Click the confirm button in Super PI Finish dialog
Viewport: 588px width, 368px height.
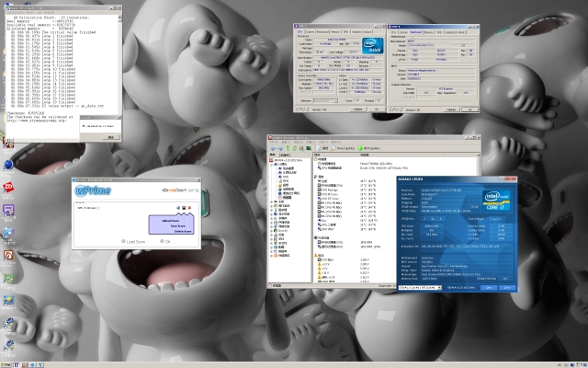click(x=111, y=137)
